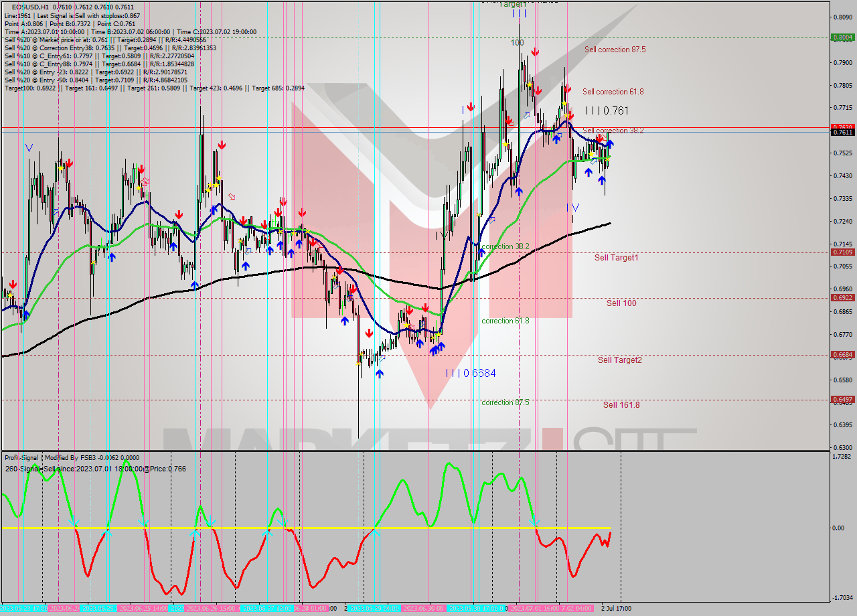Click the '2 Jul 17:00' time axis label
The height and width of the screenshot is (616, 857).
(617, 609)
